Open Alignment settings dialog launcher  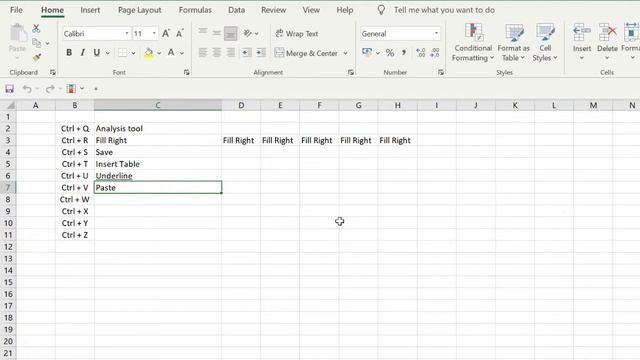[x=351, y=72]
